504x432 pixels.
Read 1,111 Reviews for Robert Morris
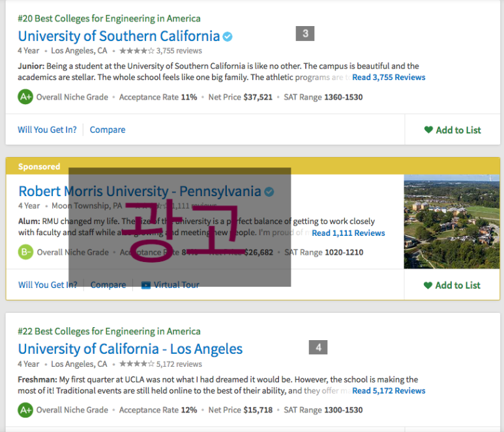point(348,233)
